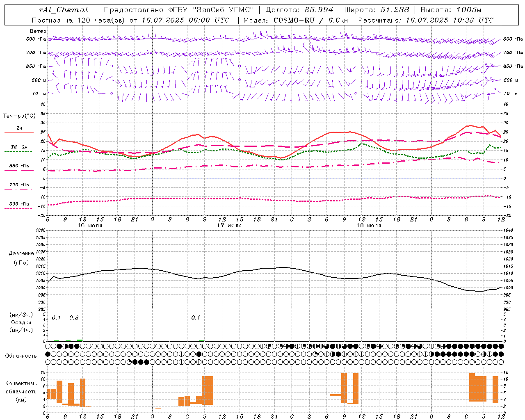The width and height of the screenshot is (525, 420).
Task: Click the 850 гПа wind level label on left
Action: click(36, 66)
